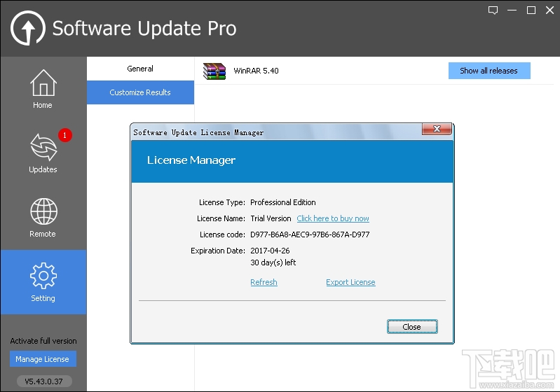Click the license code D977-B6A8-AEC9-97B6-867A-D977
Viewport: 560px width, 392px height.
(x=310, y=234)
